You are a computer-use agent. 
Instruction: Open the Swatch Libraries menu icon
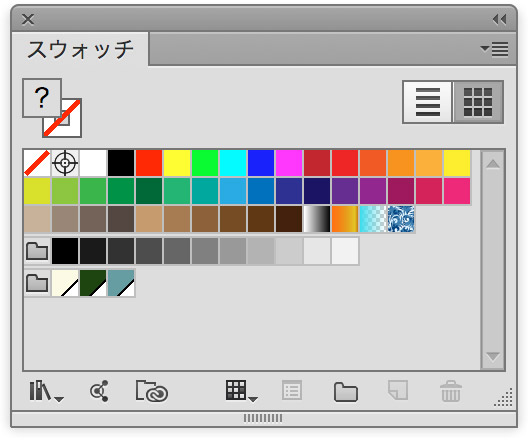[x=46, y=391]
